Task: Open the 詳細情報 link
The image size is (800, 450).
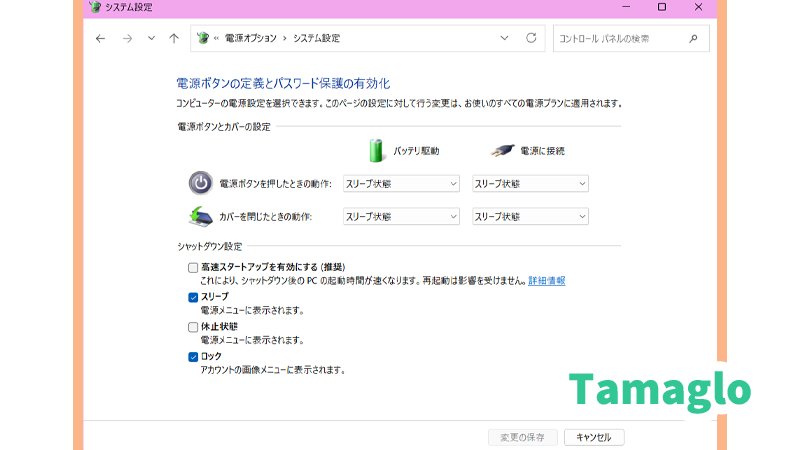Action: point(546,281)
